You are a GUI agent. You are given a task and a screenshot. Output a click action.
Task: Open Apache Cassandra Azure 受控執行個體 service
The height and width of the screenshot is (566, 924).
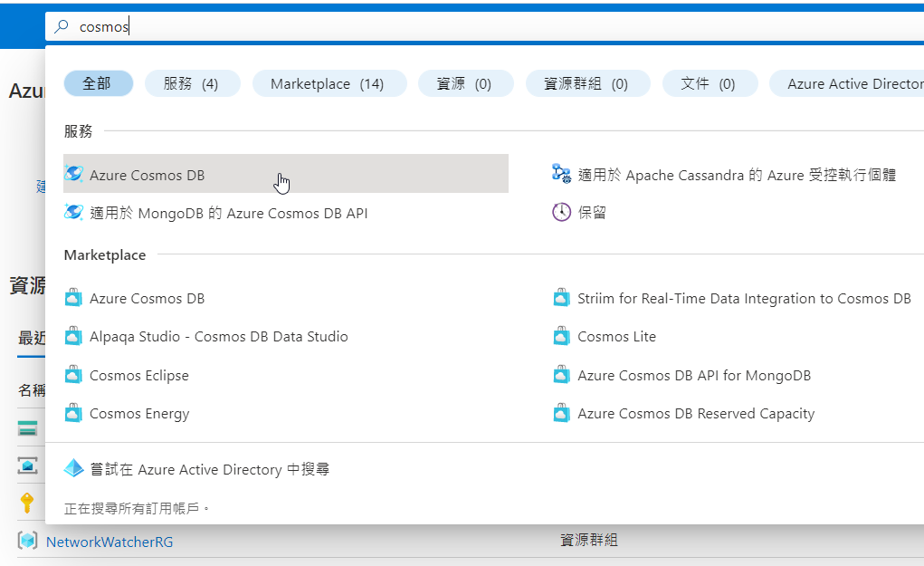pos(737,175)
